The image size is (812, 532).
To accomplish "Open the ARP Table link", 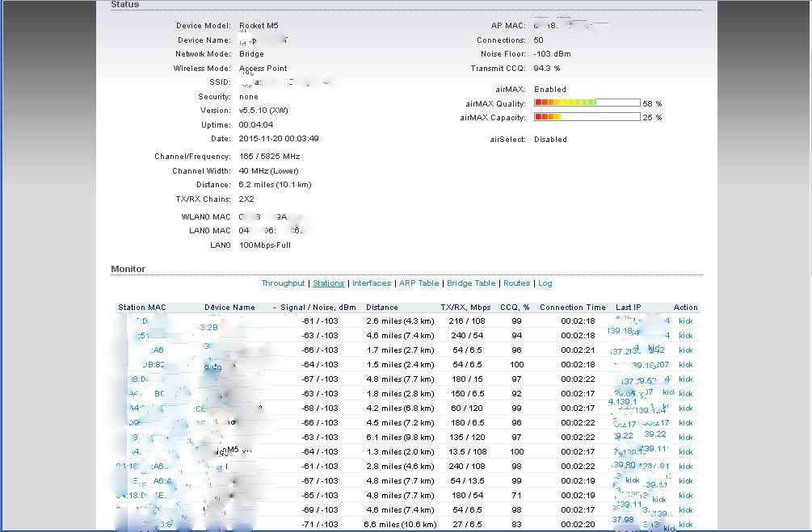I will (419, 283).
